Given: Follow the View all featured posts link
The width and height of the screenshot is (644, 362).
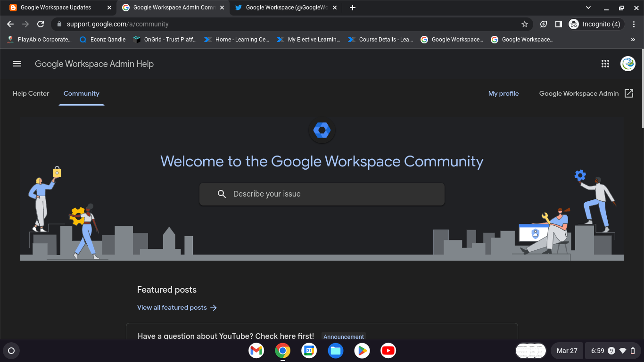Looking at the screenshot, I should point(177,307).
